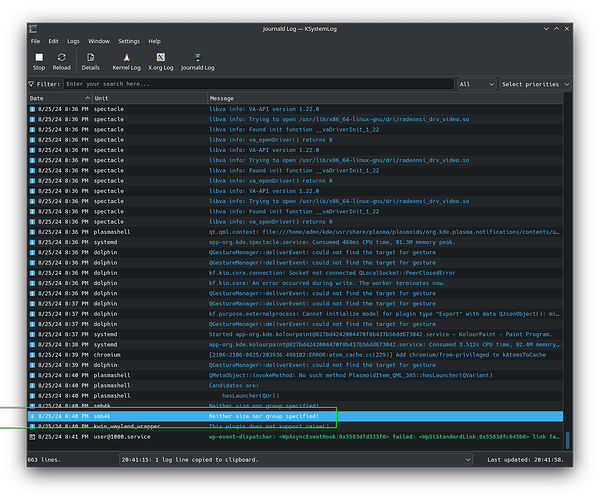This screenshot has height=500, width=601.
Task: Click the 'Last updated: 20:41:58.' status text
Action: click(525, 460)
